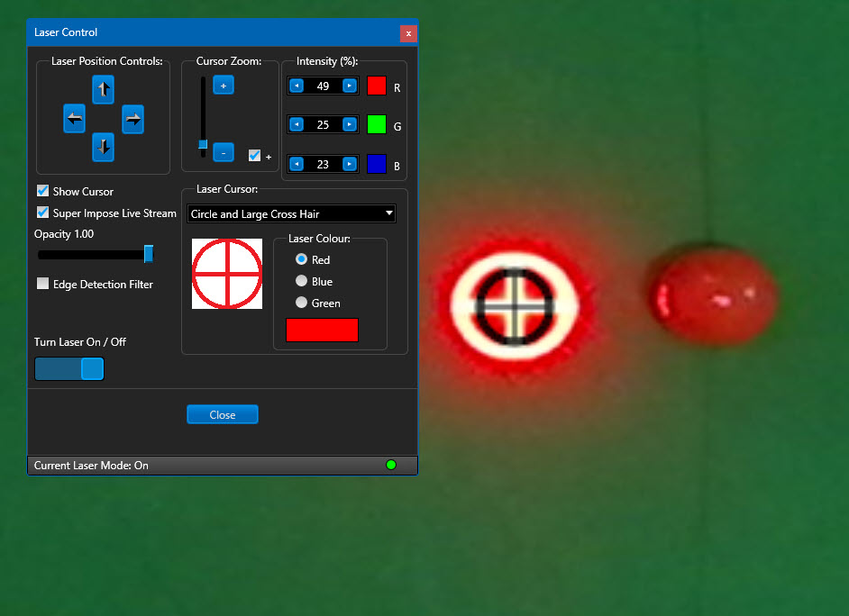
Task: Select the Green laser colour option
Action: point(302,303)
